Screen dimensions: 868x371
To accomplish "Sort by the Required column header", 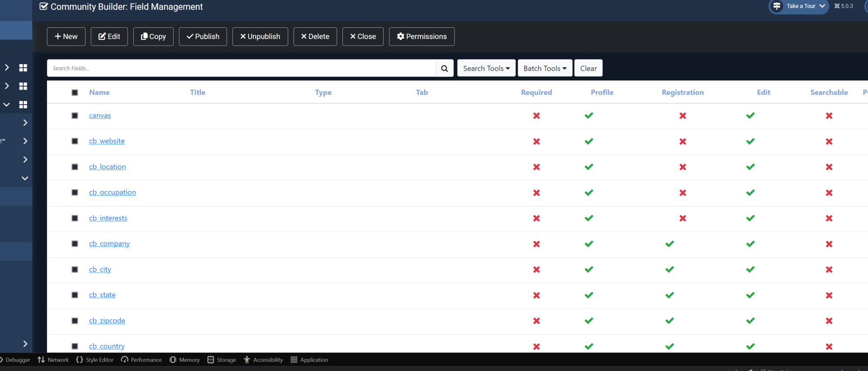I will point(536,92).
